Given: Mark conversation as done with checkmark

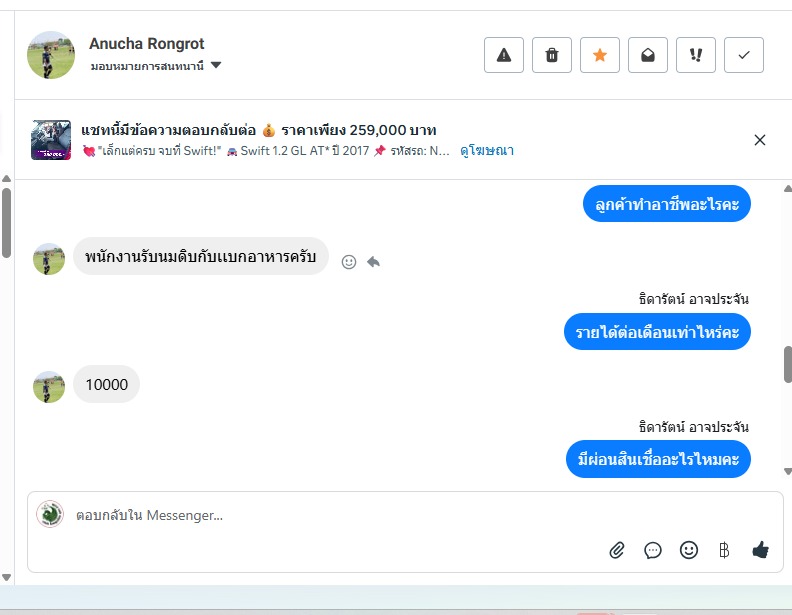Looking at the screenshot, I should (744, 55).
